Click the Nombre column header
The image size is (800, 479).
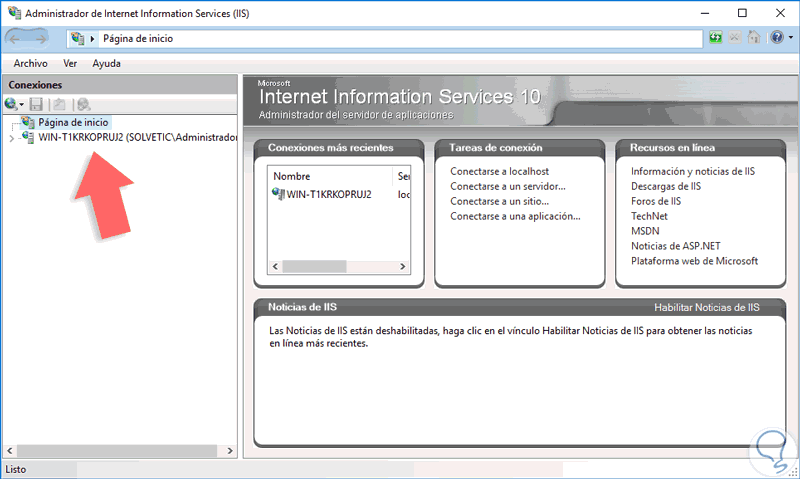click(x=330, y=176)
